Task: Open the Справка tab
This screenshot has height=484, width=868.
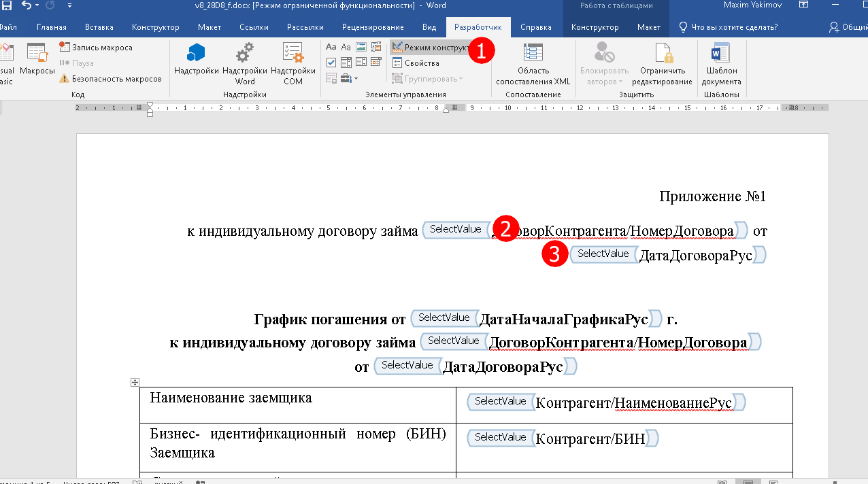Action: click(535, 27)
